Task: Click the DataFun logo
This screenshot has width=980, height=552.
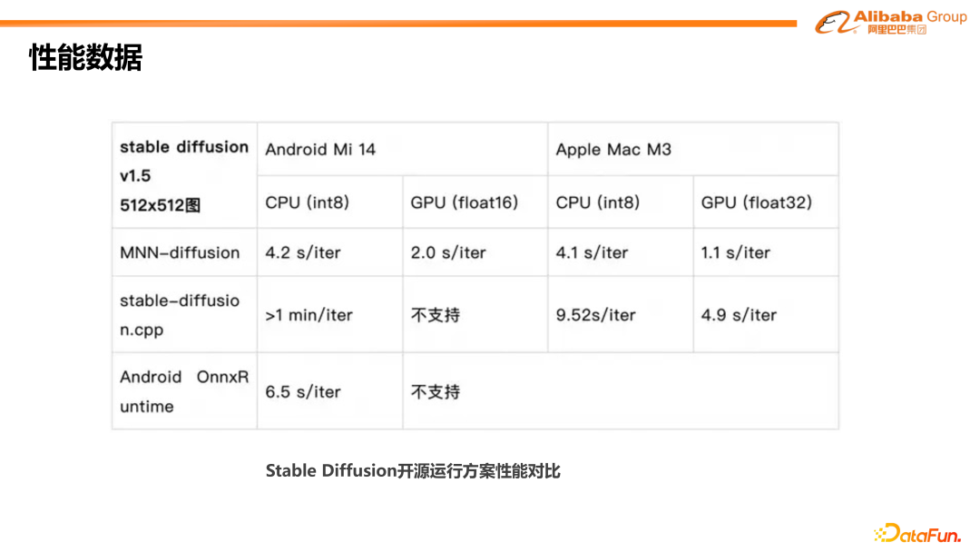Action: tap(917, 534)
